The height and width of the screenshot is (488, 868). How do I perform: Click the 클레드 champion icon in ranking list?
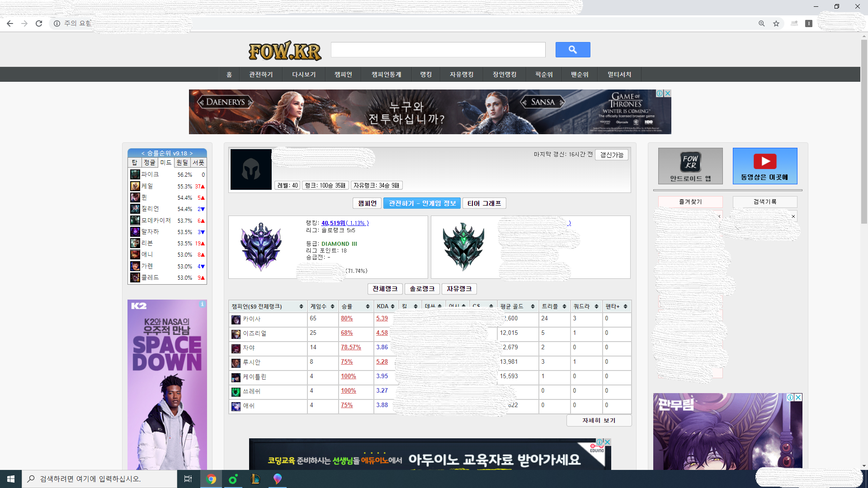coord(135,277)
